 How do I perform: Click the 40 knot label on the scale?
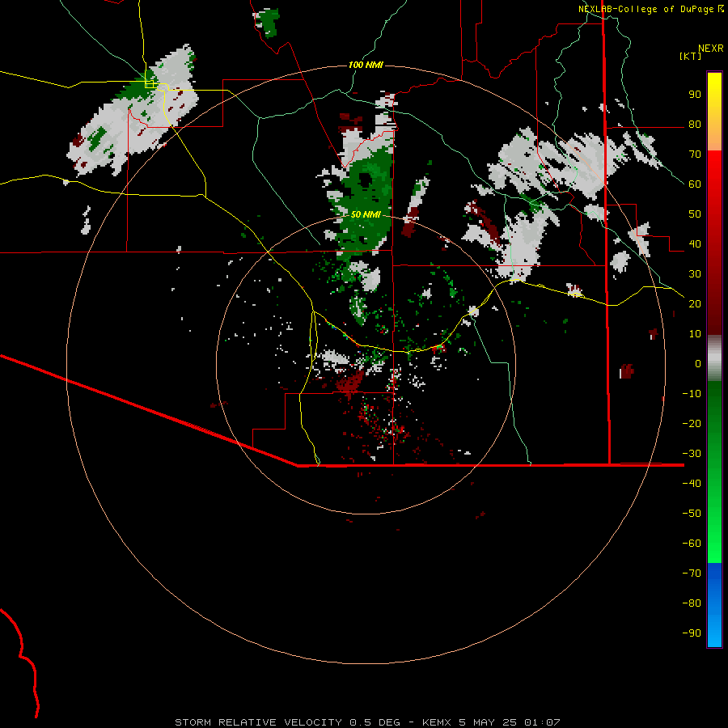point(695,243)
